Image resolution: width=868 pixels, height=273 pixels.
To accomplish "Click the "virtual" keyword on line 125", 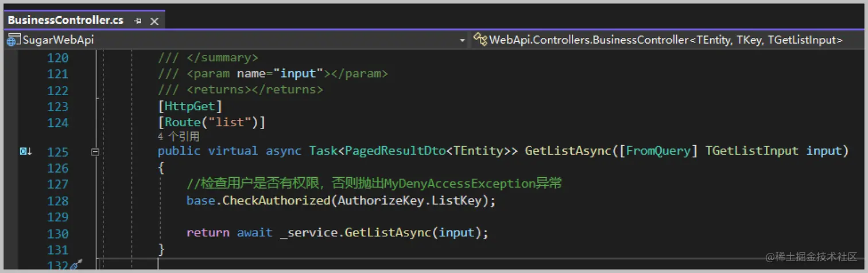I will pyautogui.click(x=233, y=151).
